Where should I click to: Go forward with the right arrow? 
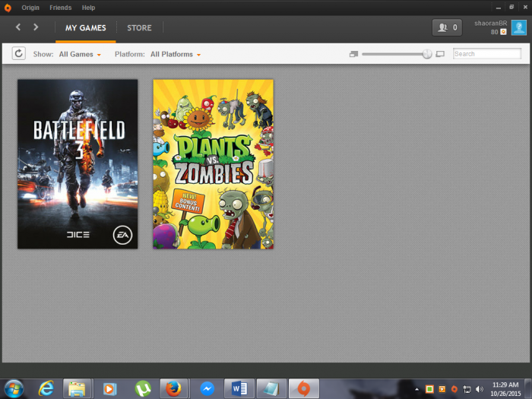tap(36, 27)
